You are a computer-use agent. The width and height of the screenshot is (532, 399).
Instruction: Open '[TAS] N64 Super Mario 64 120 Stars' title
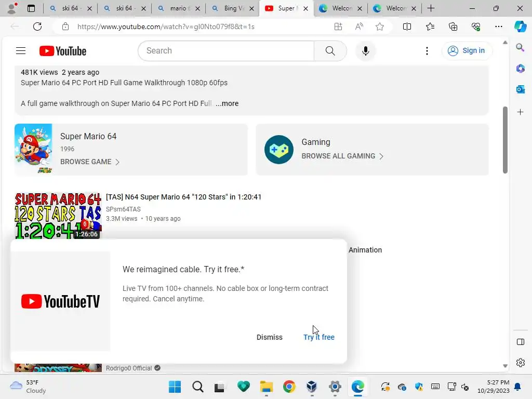(183, 197)
